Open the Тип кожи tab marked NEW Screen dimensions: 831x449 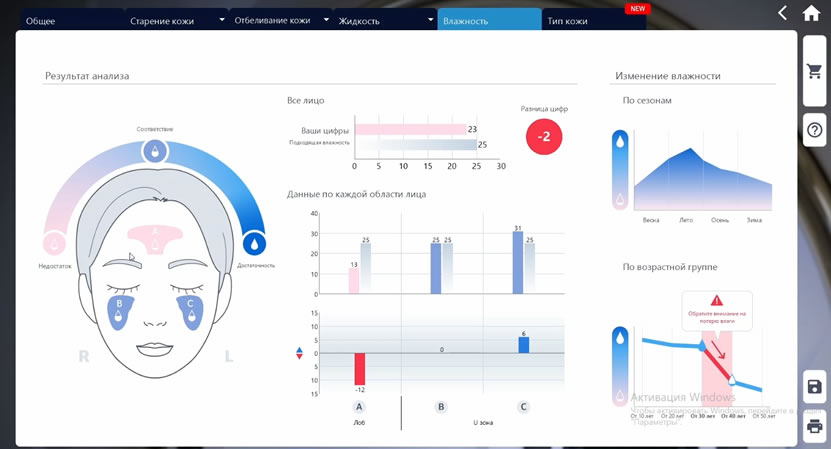[568, 20]
